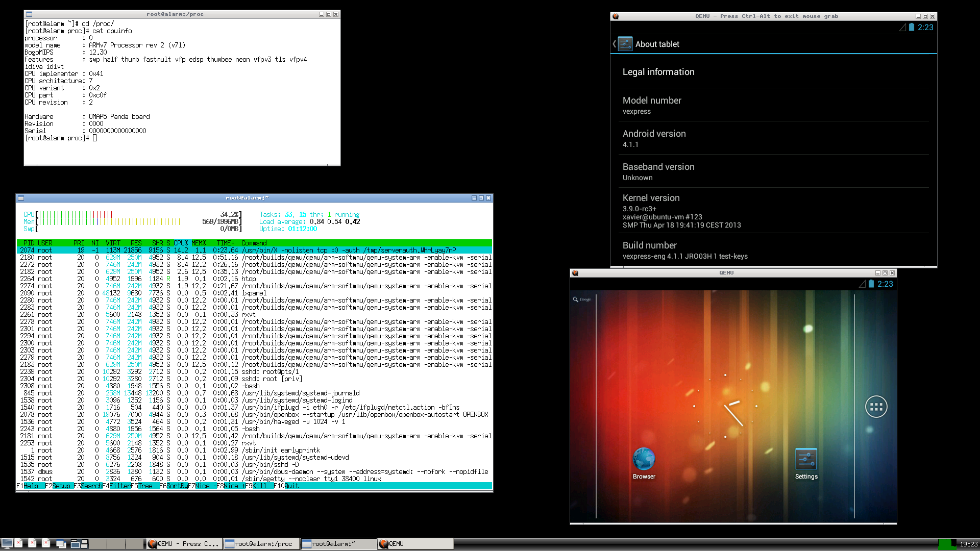Tap battery icon in About tablet status bar
980x551 pixels.
point(912,28)
